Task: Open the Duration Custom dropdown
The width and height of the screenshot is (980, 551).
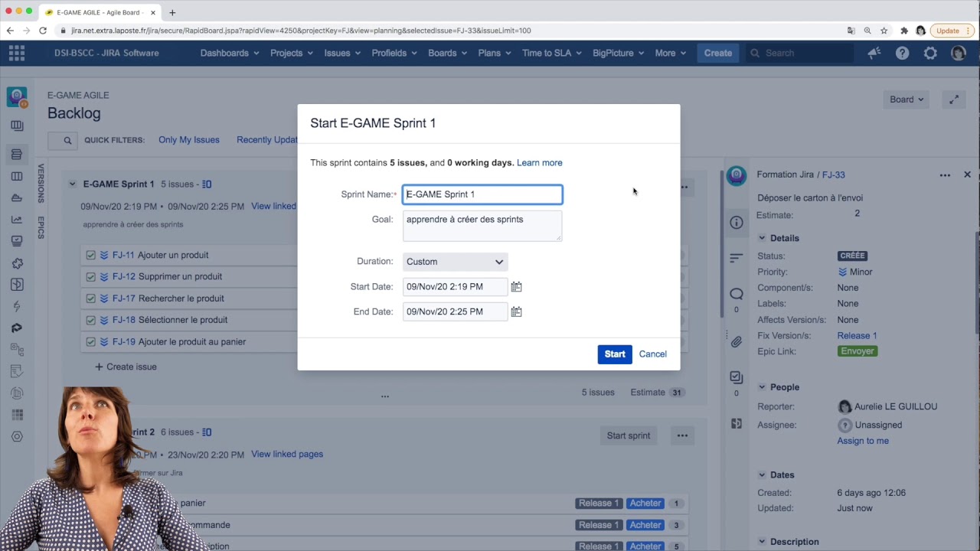Action: coord(455,262)
